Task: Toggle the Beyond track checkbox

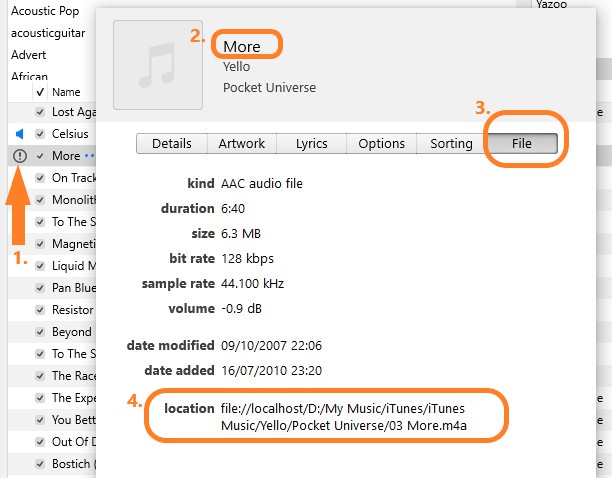Action: [x=40, y=332]
